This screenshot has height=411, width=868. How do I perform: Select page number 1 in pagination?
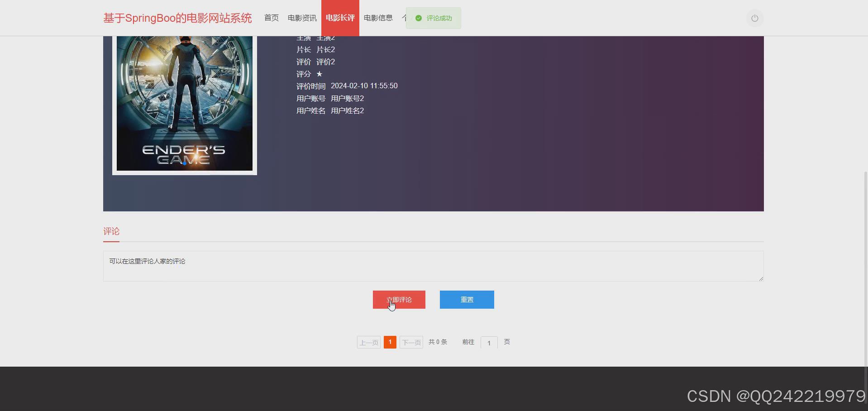pyautogui.click(x=389, y=342)
